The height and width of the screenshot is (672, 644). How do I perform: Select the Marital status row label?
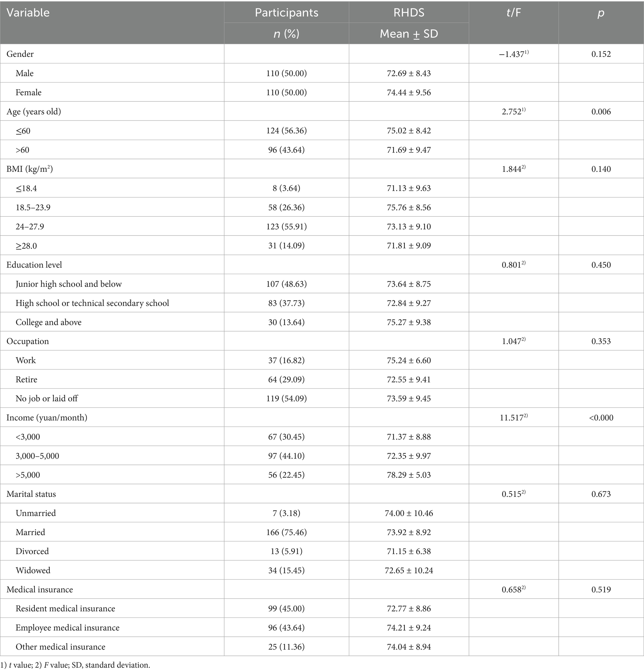31,494
